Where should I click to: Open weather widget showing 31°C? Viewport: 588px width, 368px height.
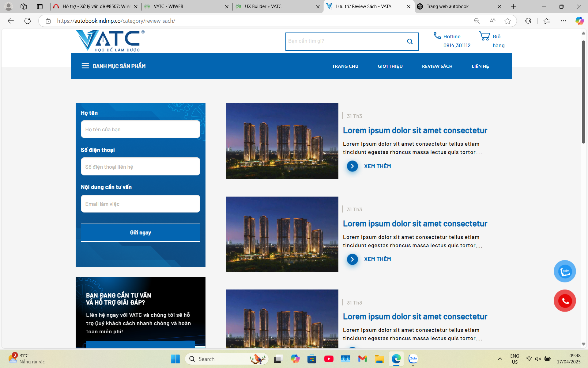[27, 359]
